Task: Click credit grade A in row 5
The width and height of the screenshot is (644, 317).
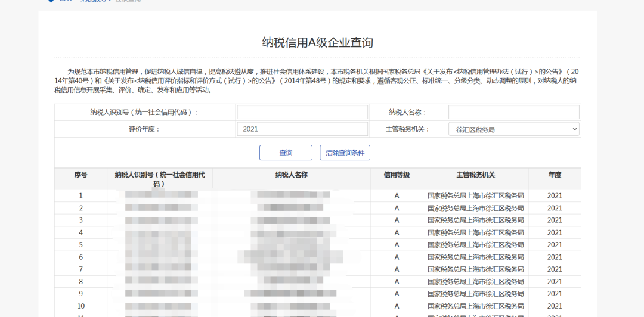Action: pyautogui.click(x=397, y=245)
